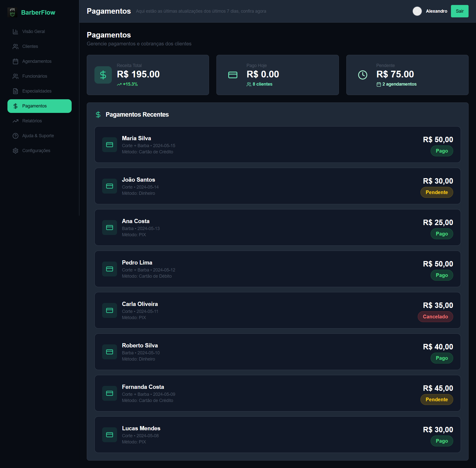Open Configurações via the gear icon
Viewport: 476px width, 468px height.
click(x=15, y=151)
